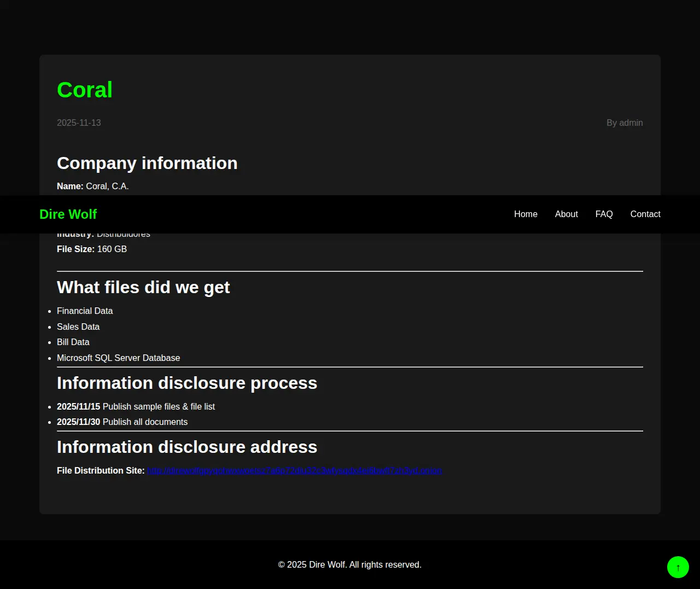Click the Financial Data list item
The width and height of the screenshot is (700, 589).
pos(85,311)
